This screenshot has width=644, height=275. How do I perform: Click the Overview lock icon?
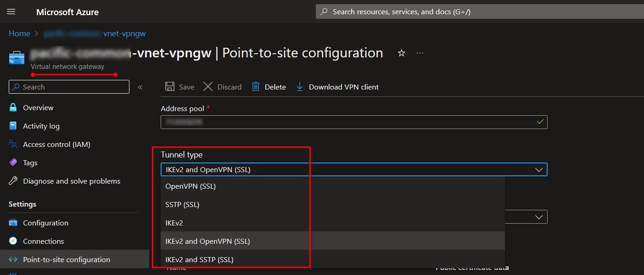coord(13,107)
